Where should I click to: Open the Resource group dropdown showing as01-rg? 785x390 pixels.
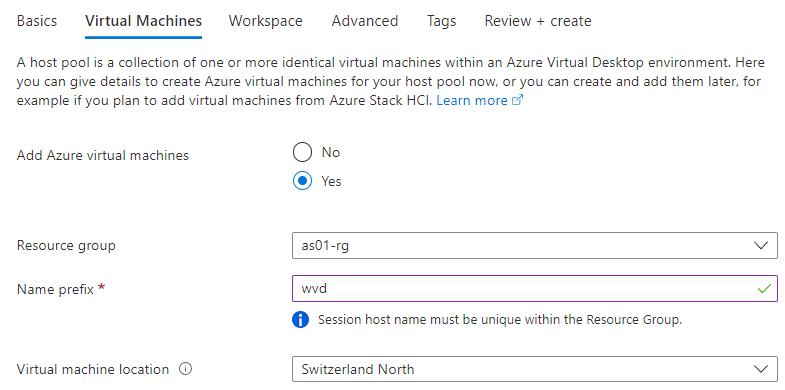tap(535, 245)
